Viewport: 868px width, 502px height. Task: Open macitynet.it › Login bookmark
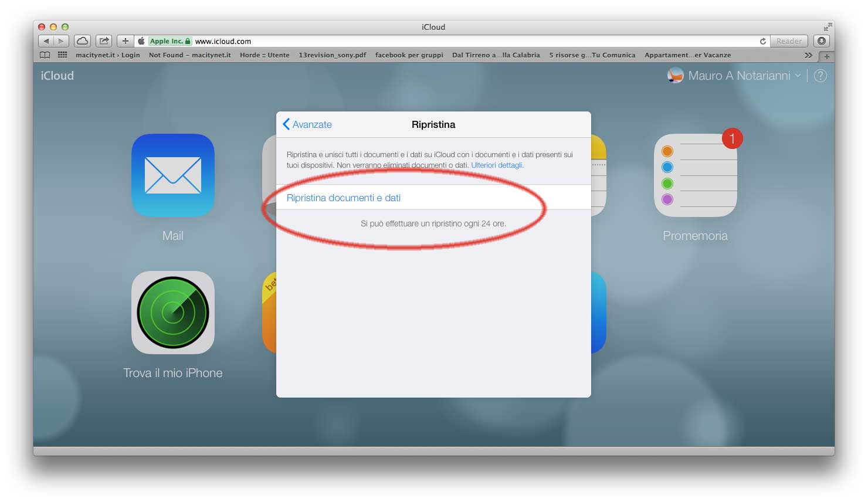pos(108,55)
